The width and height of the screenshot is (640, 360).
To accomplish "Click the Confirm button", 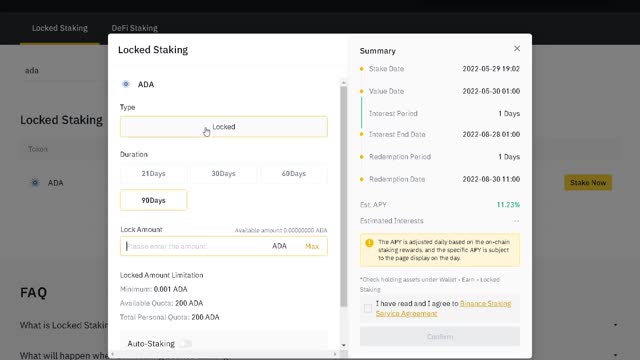I will [440, 337].
